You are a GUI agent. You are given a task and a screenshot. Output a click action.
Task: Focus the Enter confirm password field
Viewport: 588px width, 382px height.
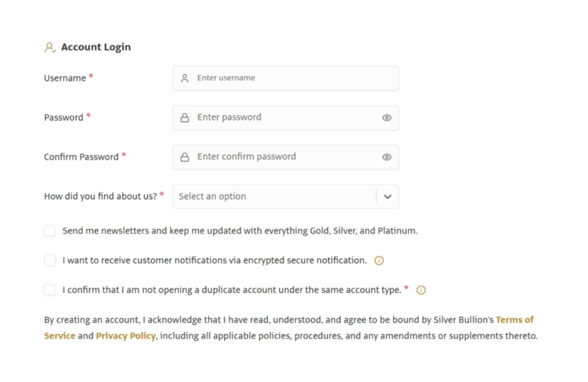click(286, 157)
